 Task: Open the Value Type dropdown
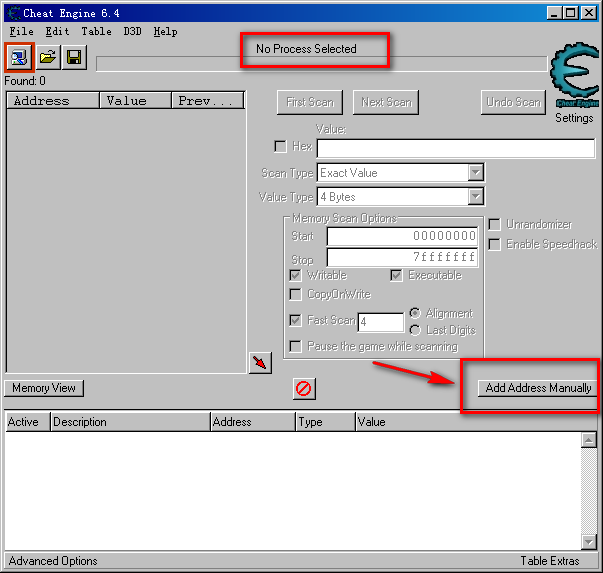coord(476,197)
